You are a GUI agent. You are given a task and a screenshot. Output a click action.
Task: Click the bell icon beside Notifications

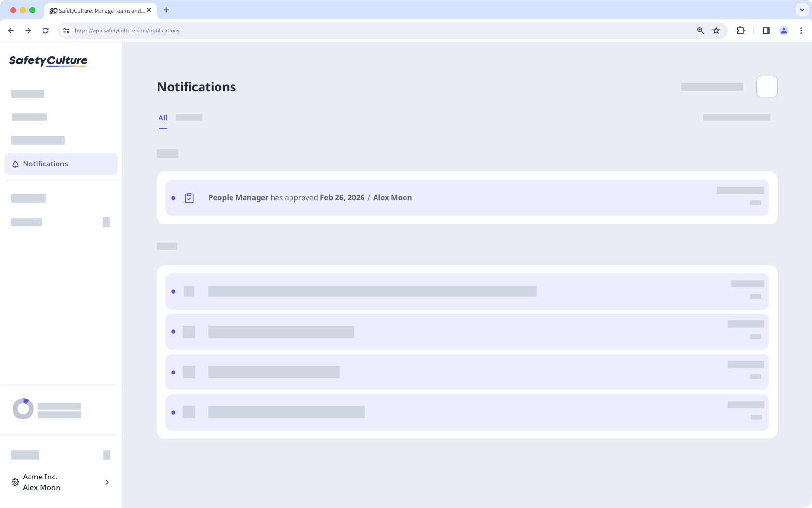click(15, 164)
